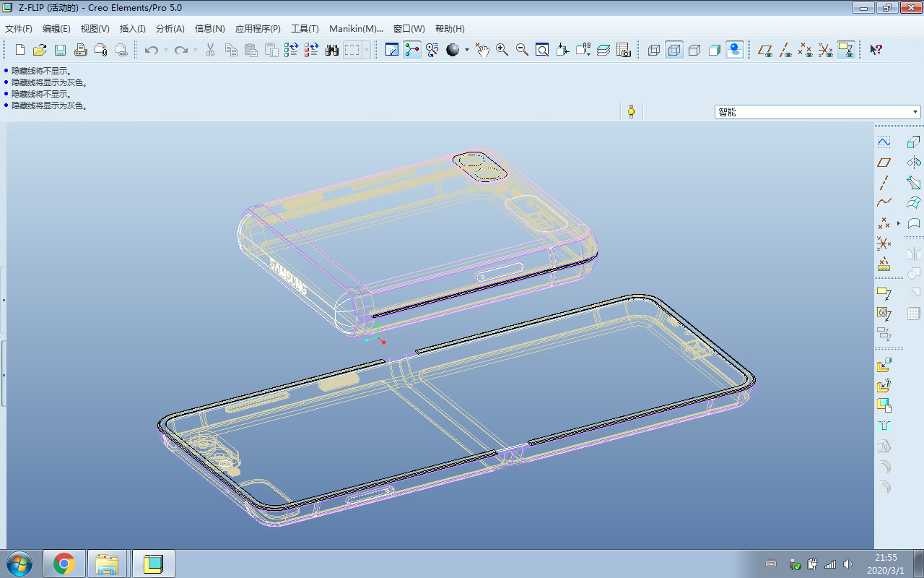Screen dimensions: 924x578
Task: Click the Zoom Out magnifier
Action: click(x=522, y=50)
